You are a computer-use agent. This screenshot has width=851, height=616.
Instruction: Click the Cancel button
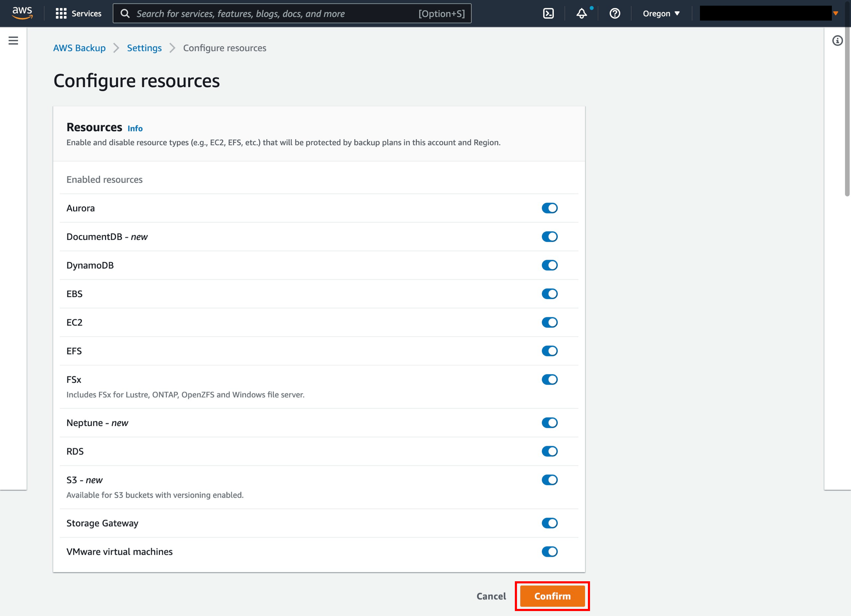(x=491, y=596)
